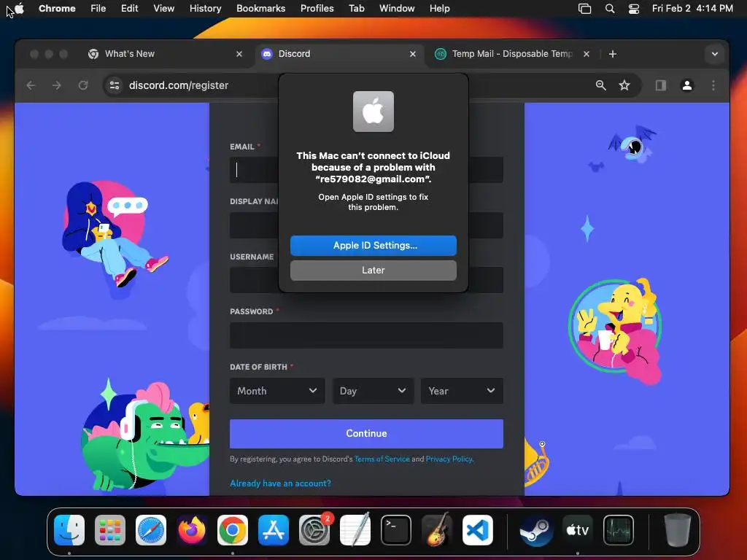Open the tab search chevron dropdown

tap(715, 54)
